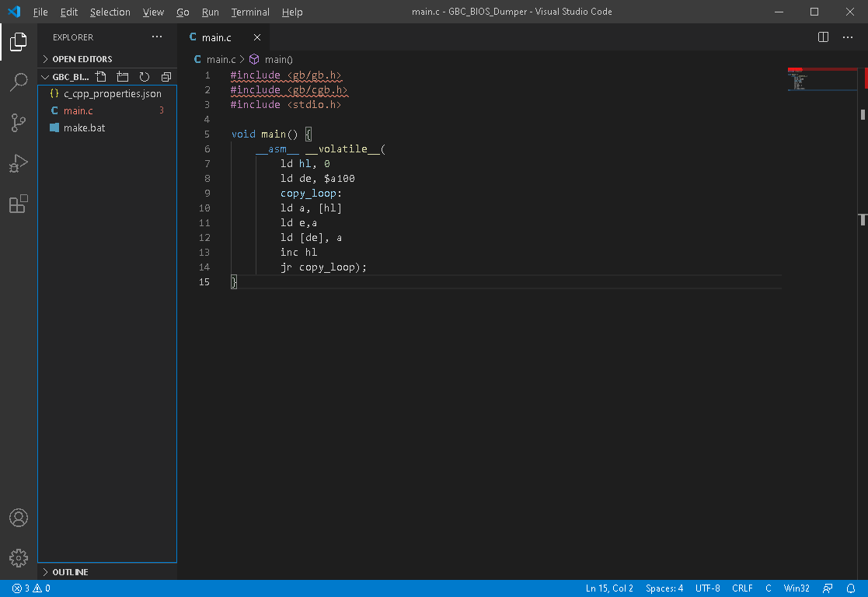Click the 'inc hl' code line

pyautogui.click(x=298, y=253)
